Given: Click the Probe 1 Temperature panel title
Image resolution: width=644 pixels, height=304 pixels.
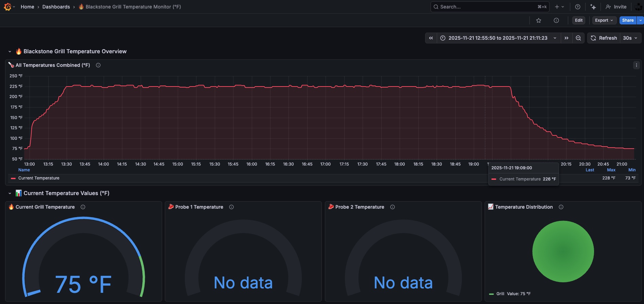Looking at the screenshot, I should (199, 207).
